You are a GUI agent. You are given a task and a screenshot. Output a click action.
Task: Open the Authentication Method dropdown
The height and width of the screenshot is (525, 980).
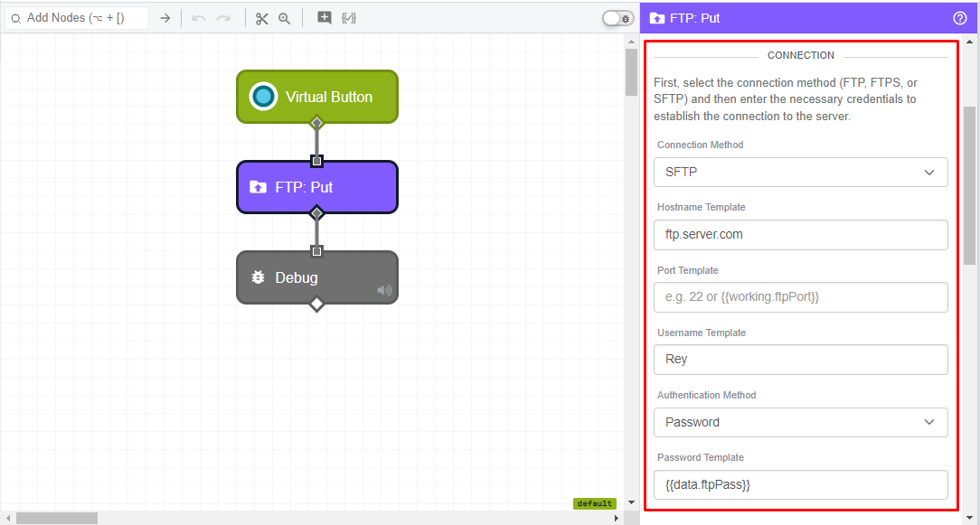(801, 422)
